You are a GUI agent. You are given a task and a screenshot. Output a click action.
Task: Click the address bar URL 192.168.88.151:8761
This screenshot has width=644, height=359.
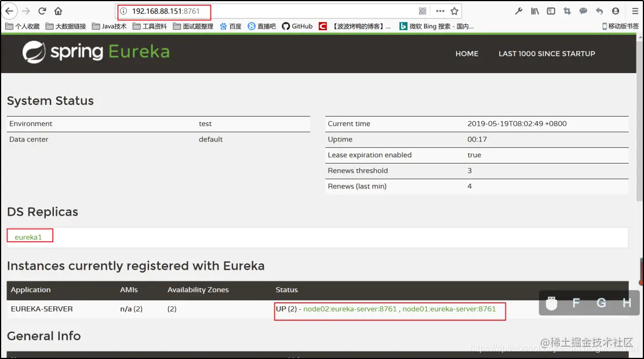point(166,12)
